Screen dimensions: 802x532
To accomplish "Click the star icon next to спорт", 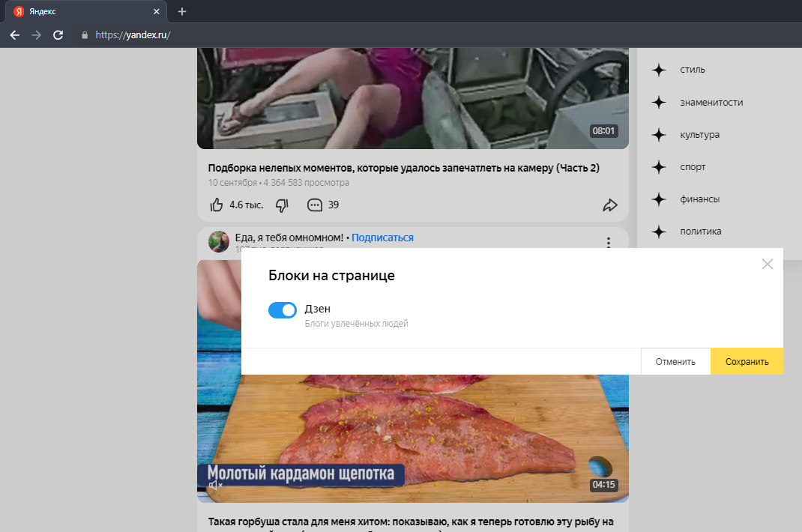I will (659, 167).
